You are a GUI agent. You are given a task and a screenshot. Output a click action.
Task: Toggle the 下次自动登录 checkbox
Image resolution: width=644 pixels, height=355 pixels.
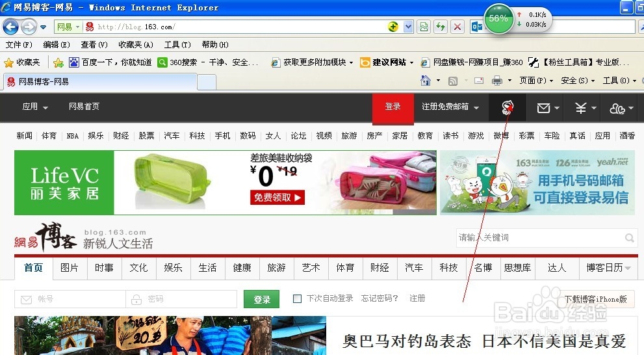point(298,298)
